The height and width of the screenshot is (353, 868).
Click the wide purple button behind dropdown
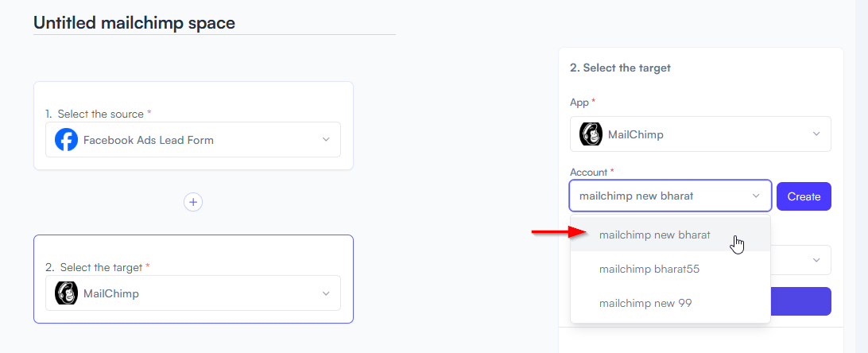(x=801, y=301)
